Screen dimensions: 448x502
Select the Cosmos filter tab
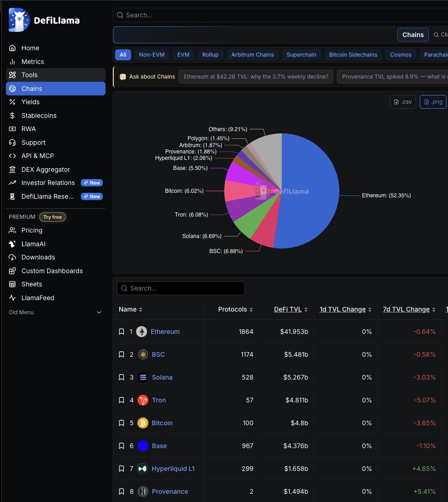pos(401,55)
